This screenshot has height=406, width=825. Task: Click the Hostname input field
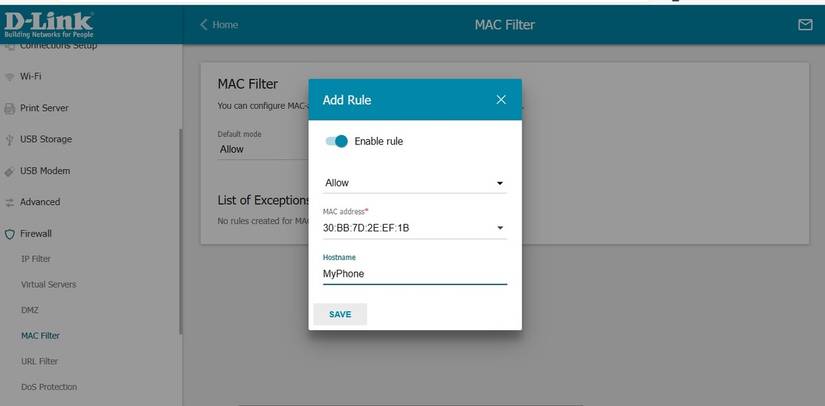(x=414, y=273)
